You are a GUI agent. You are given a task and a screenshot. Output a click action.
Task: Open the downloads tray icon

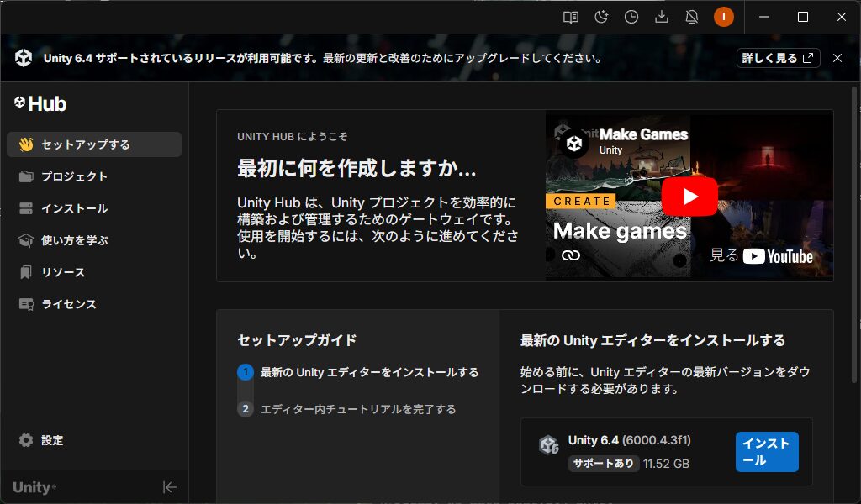(x=662, y=17)
